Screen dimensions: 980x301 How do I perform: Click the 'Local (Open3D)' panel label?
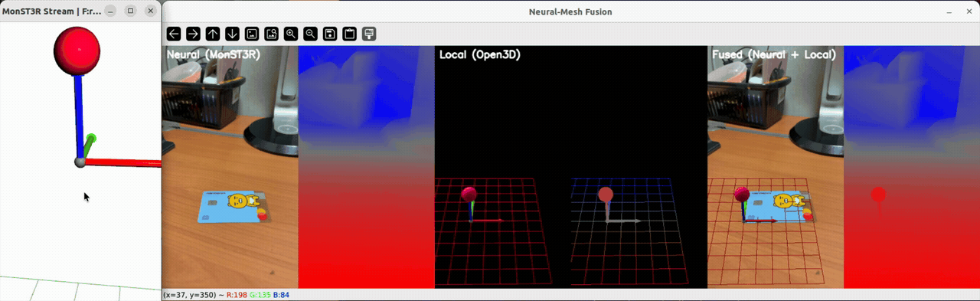pos(480,55)
